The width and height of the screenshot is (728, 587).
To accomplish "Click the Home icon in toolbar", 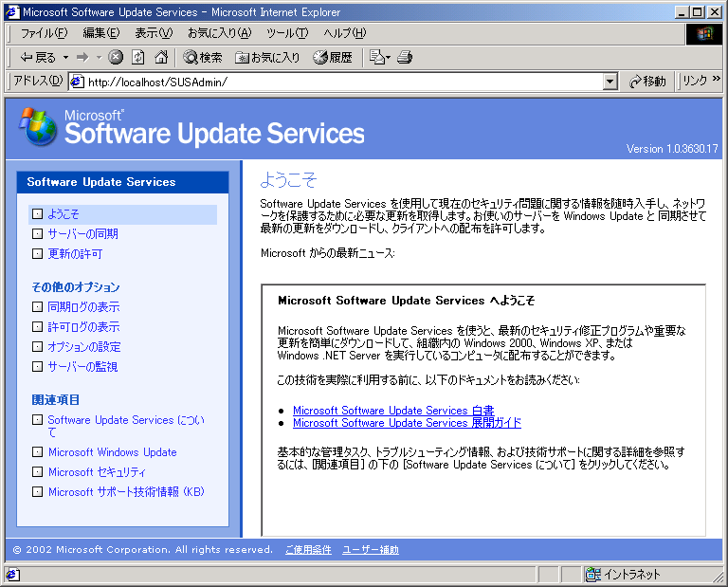I will tap(161, 57).
